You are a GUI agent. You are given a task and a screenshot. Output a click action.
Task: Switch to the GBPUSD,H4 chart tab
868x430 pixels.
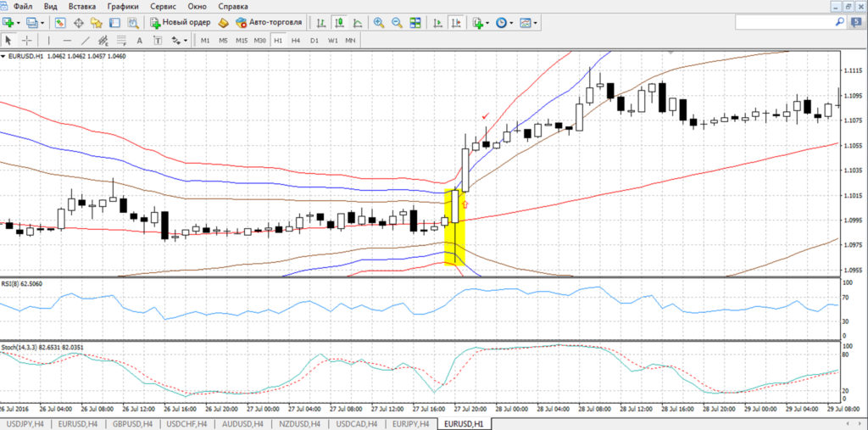[x=134, y=424]
